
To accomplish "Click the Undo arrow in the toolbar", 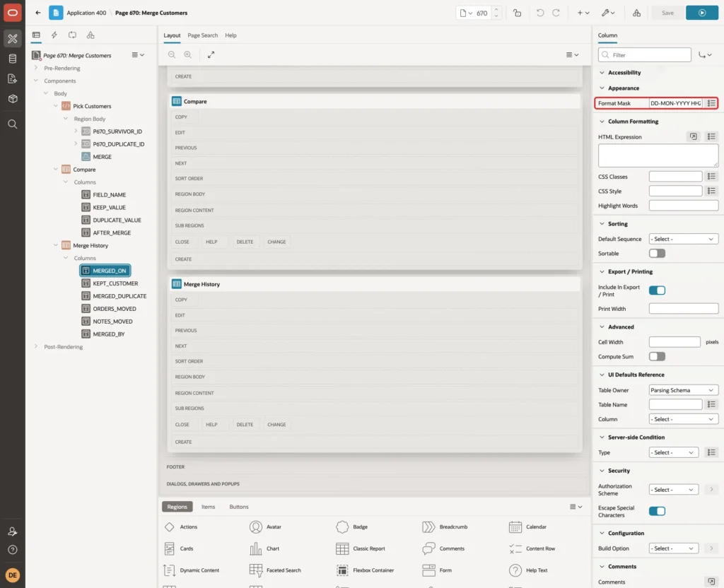I will coord(539,13).
